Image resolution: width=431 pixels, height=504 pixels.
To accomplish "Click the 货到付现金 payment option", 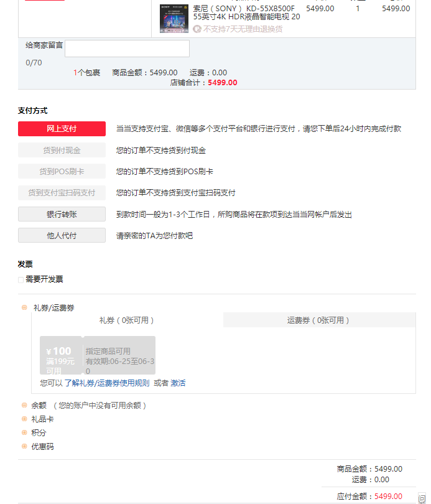I will click(x=61, y=149).
